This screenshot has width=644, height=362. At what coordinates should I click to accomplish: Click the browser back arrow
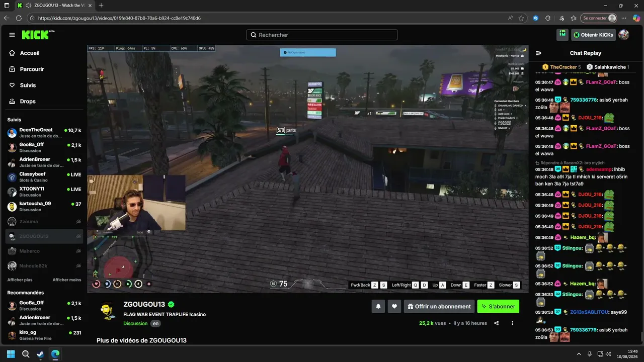[x=7, y=18]
